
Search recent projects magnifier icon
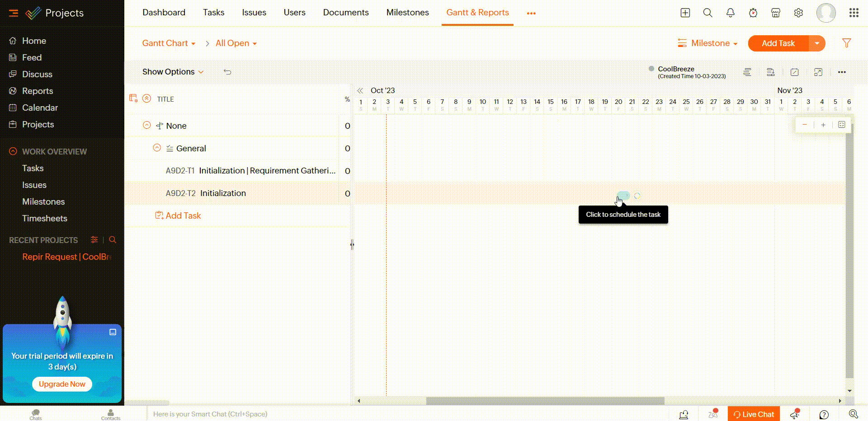(x=113, y=240)
